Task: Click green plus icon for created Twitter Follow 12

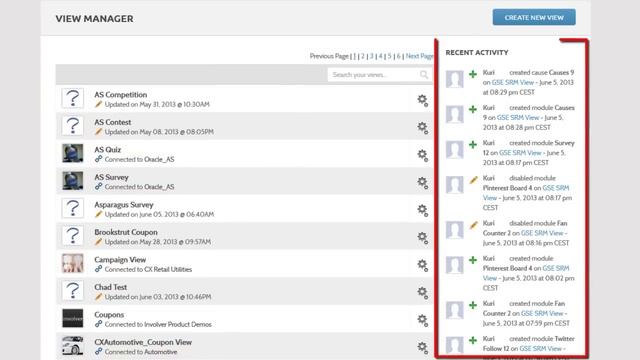Action: (x=473, y=340)
